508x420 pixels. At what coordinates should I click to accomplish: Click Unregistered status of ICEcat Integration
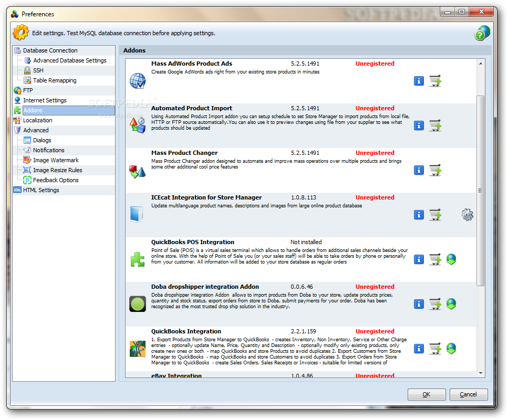click(x=375, y=198)
